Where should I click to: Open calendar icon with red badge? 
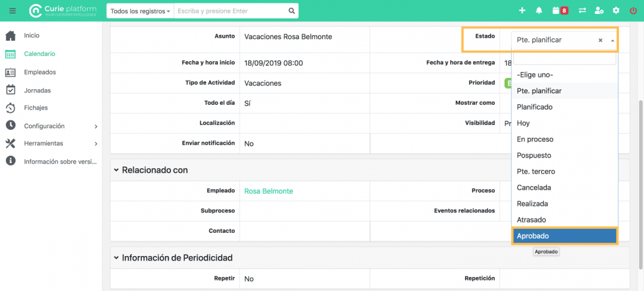(x=560, y=10)
